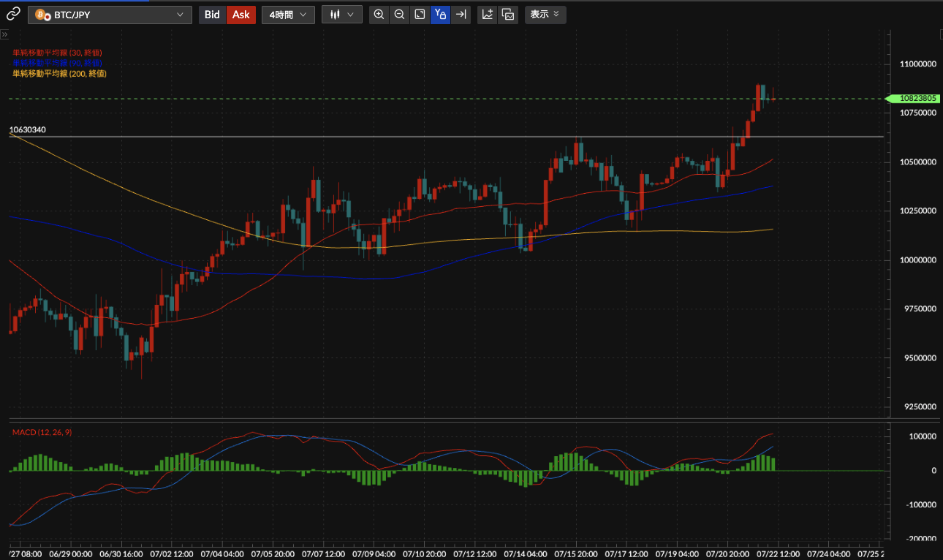Jump to latest bar with arrow icon
Image resolution: width=943 pixels, height=560 pixels.
461,15
